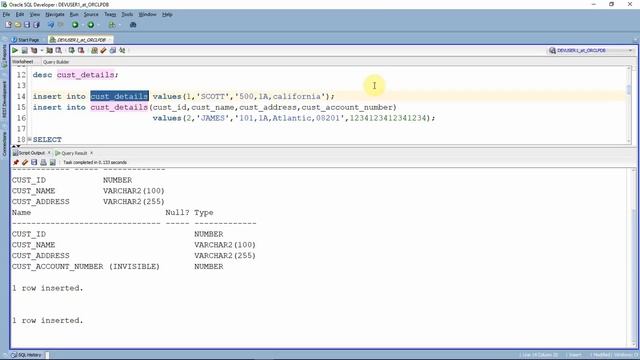Image resolution: width=640 pixels, height=360 pixels.
Task: Click the Save All icon in the main toolbar
Action: [36, 25]
